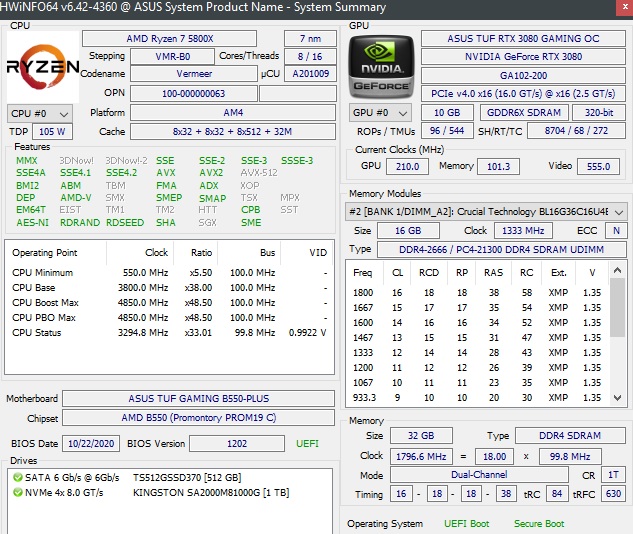The height and width of the screenshot is (534, 633).
Task: Click the memory timings scrollbar up arrow
Action: coord(617,270)
